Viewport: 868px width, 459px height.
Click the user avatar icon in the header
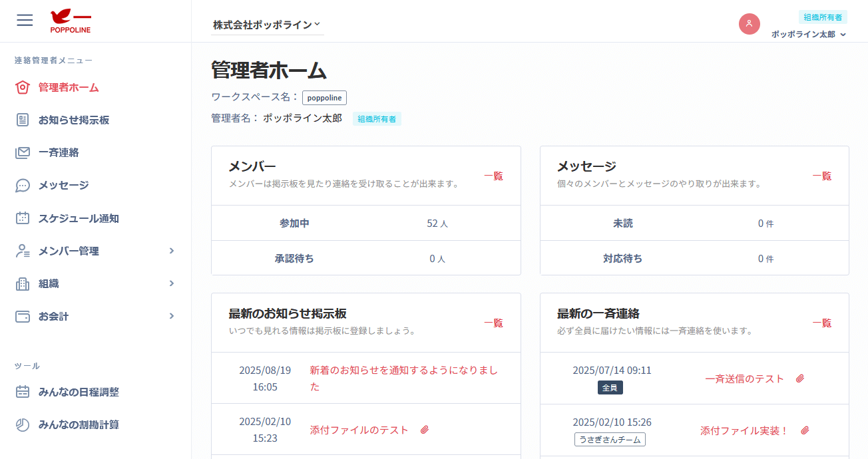(x=750, y=24)
